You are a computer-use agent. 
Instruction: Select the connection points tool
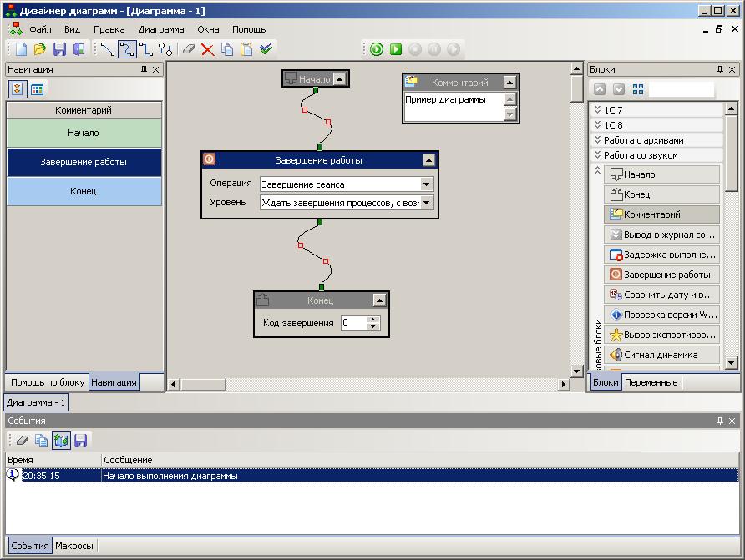165,49
